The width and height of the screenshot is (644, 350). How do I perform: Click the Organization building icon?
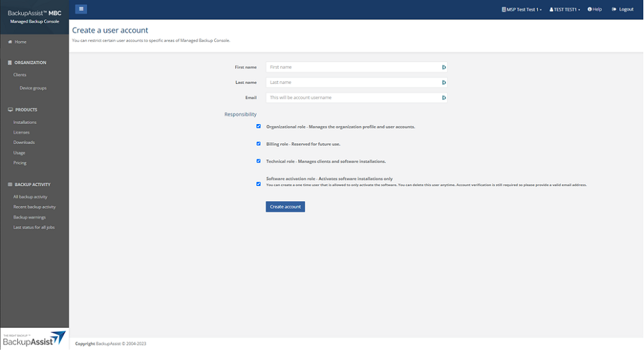click(10, 63)
